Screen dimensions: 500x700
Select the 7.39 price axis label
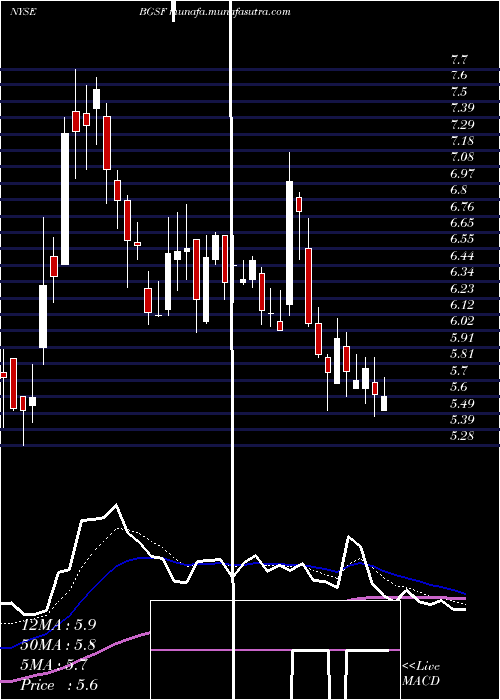pos(462,108)
